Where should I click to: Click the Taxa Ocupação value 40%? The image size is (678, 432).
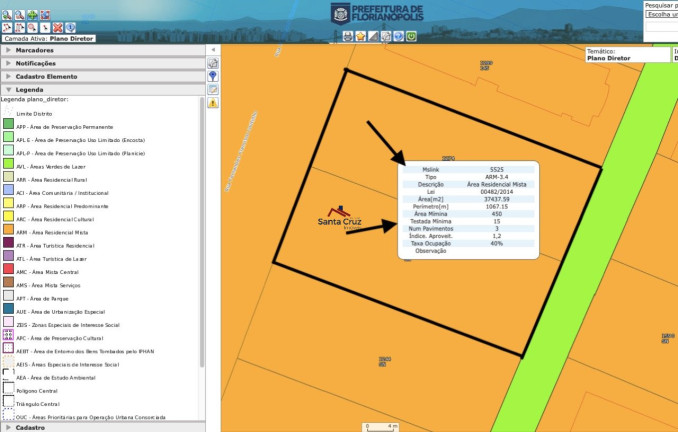pyautogui.click(x=496, y=243)
